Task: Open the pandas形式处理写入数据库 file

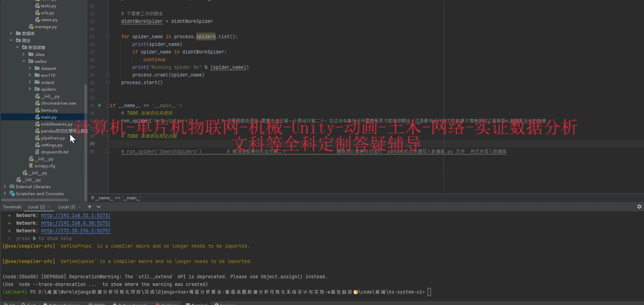Action: click(x=62, y=131)
